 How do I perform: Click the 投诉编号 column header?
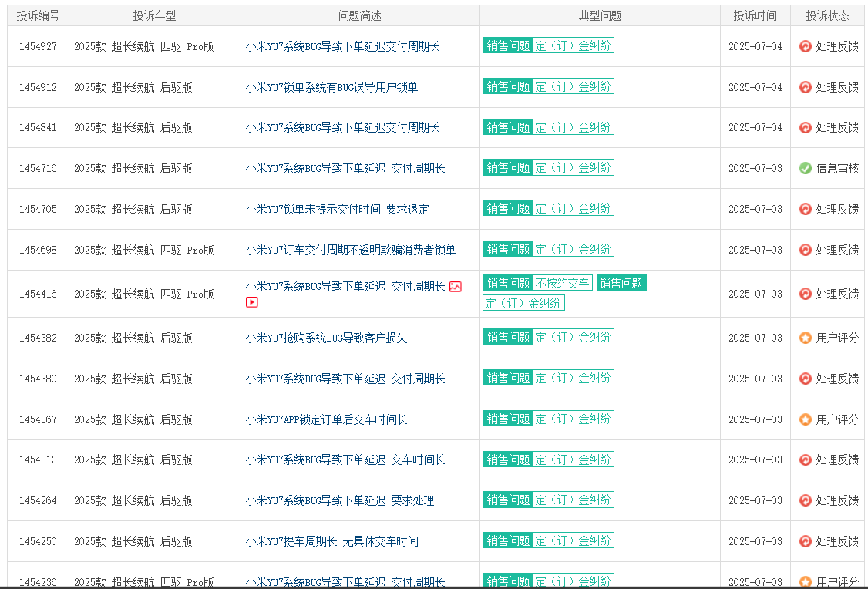click(x=39, y=16)
